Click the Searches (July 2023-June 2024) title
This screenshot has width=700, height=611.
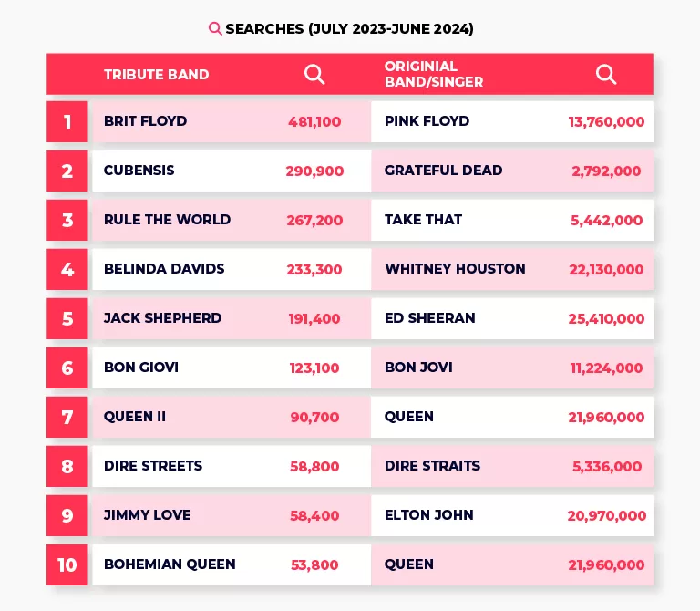pyautogui.click(x=349, y=29)
